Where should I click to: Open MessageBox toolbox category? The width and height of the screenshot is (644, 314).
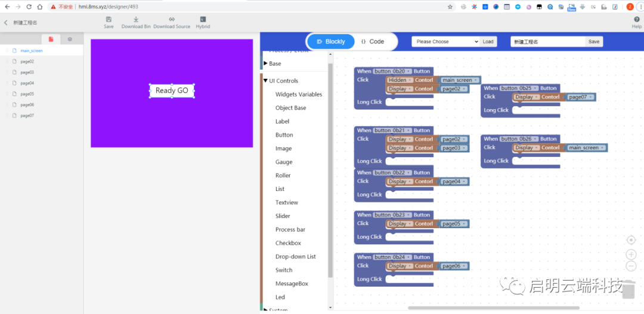tap(292, 284)
